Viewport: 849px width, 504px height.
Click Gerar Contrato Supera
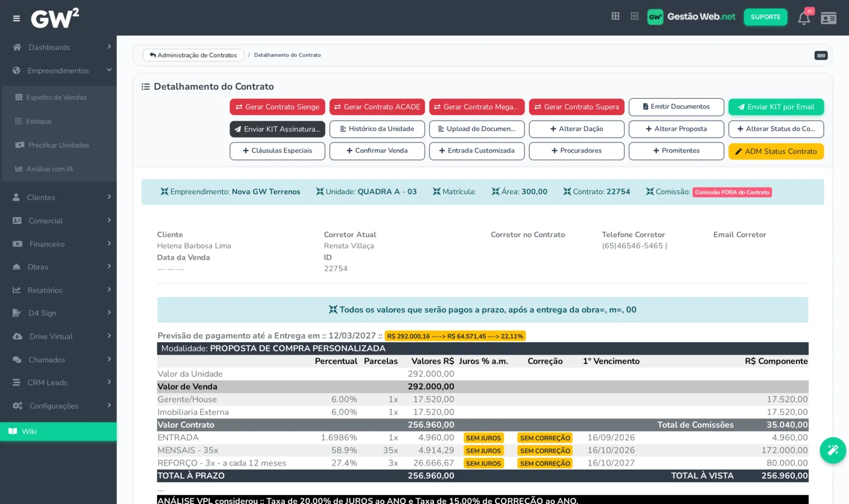click(577, 107)
